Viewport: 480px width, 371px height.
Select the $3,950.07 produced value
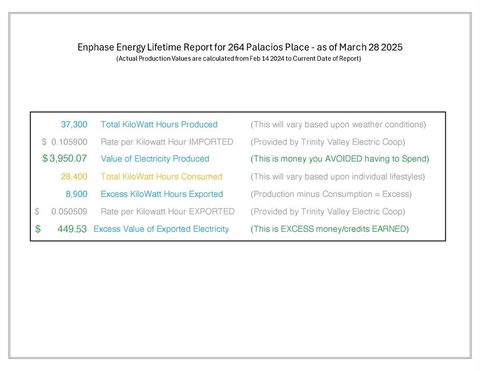pos(64,158)
